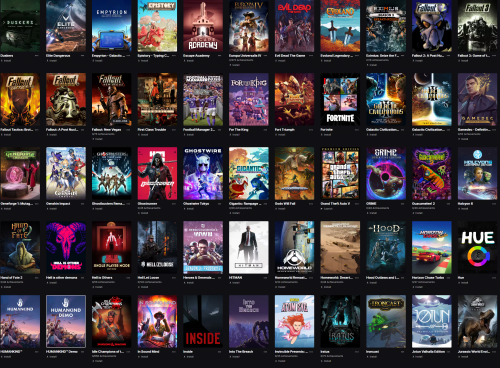Open the three-dot menu for Jotun Valhalla Edition
Viewport: 500px width, 368px height.
[448, 352]
